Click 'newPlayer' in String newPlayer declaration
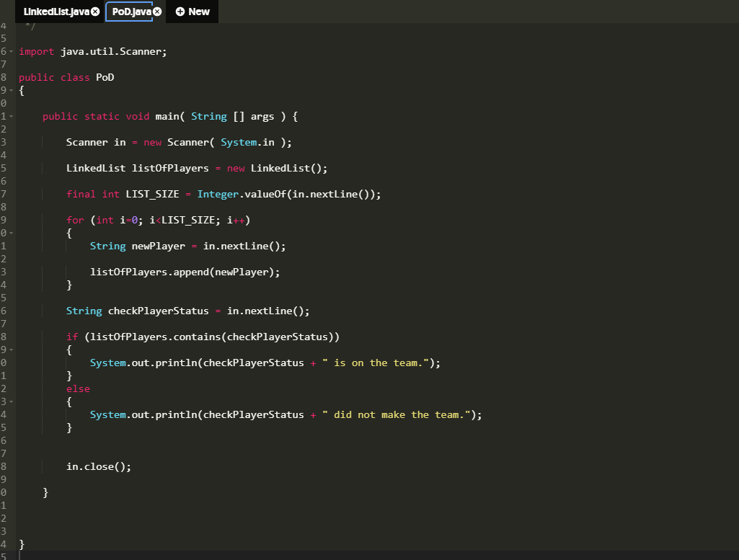The height and width of the screenshot is (560, 739). point(159,246)
